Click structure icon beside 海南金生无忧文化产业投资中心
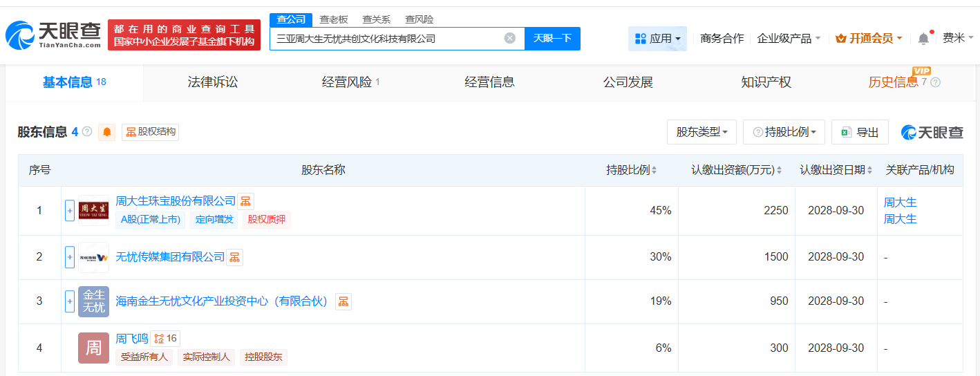The height and width of the screenshot is (376, 980). pos(343,301)
